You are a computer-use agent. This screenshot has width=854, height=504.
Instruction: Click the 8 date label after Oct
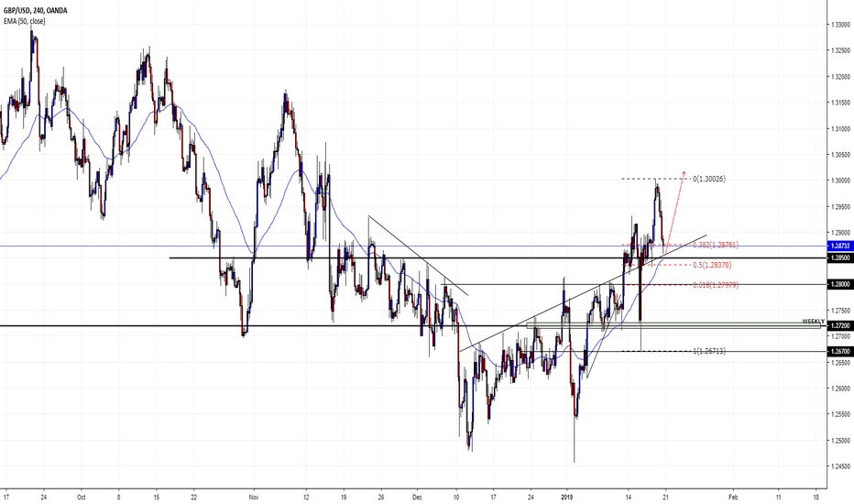tap(119, 497)
